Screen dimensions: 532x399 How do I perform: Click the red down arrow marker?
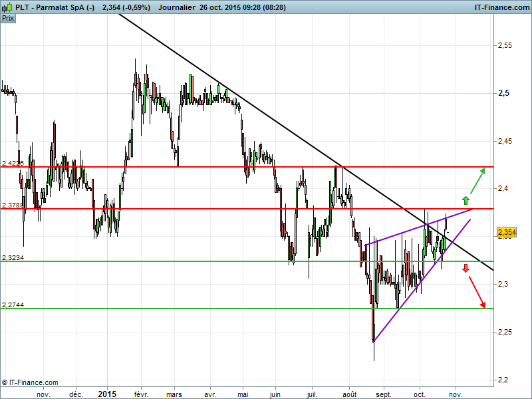coord(465,268)
